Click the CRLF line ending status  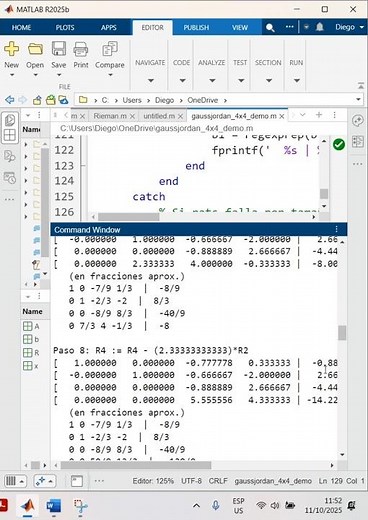(218, 481)
